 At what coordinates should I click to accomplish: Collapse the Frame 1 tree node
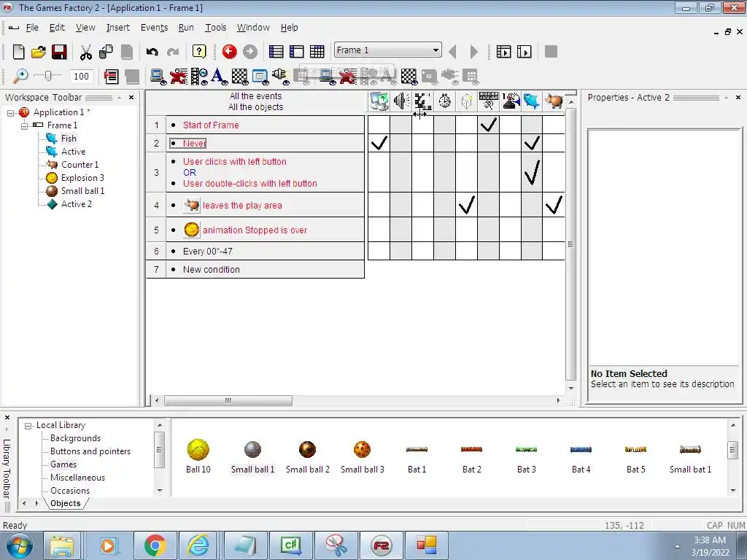tap(24, 125)
